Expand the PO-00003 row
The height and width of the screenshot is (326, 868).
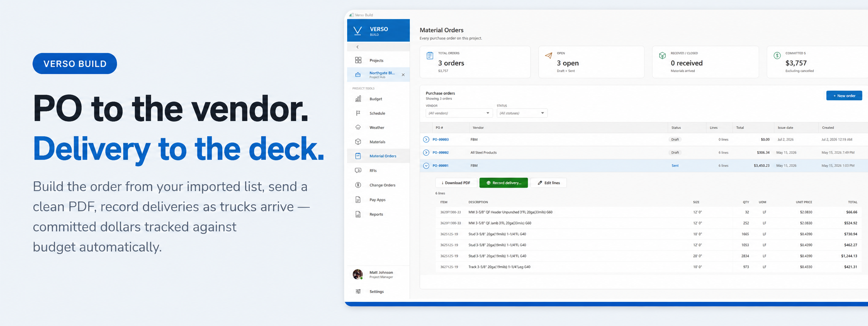click(x=426, y=139)
